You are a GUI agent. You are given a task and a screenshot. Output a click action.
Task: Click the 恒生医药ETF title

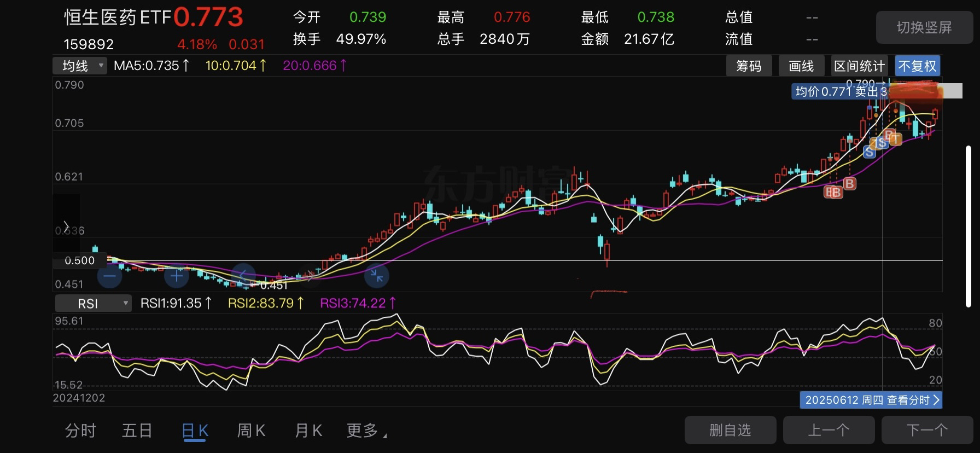coord(118,18)
